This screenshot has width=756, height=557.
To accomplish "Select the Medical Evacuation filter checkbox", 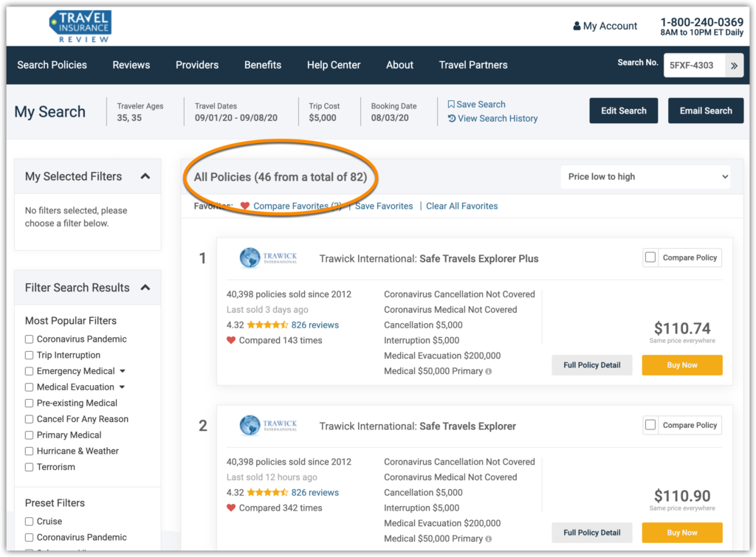I will 30,387.
